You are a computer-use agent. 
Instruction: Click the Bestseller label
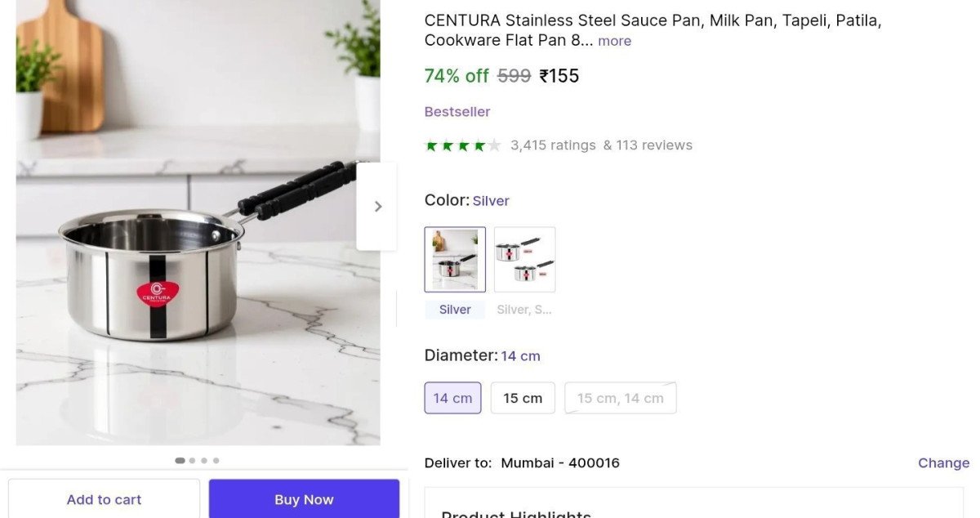point(457,111)
